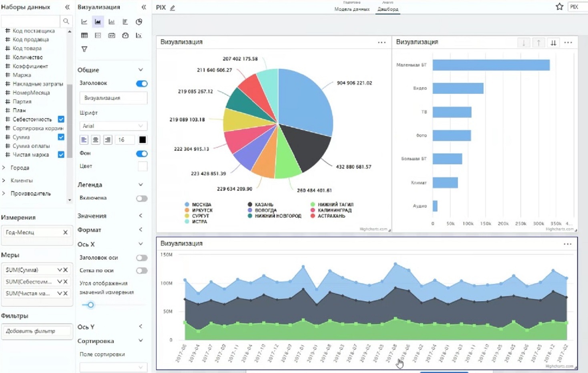The width and height of the screenshot is (588, 373).
Task: Open SUM(Сумма) aggregation dropdown arrow
Action: click(60, 270)
